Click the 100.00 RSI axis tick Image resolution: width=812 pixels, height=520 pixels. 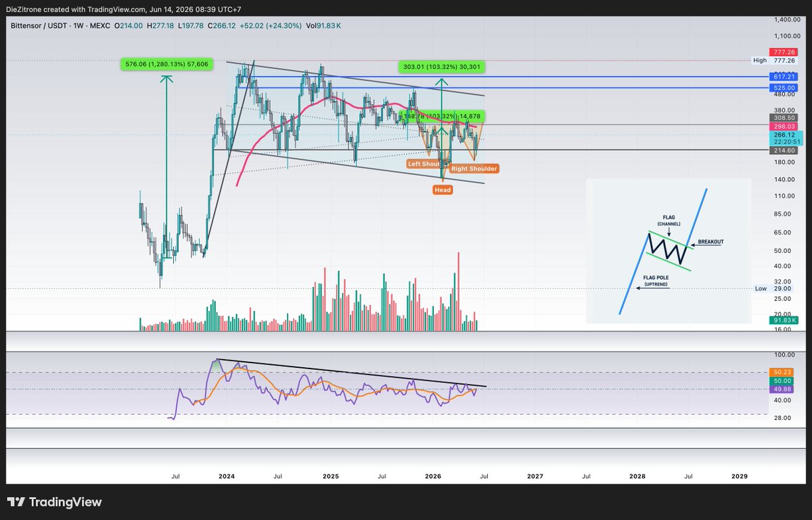tap(783, 354)
